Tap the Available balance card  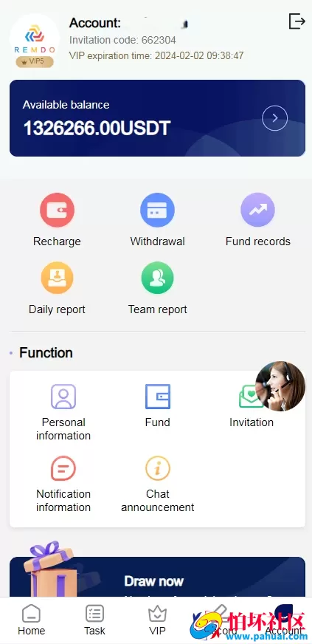pos(157,118)
